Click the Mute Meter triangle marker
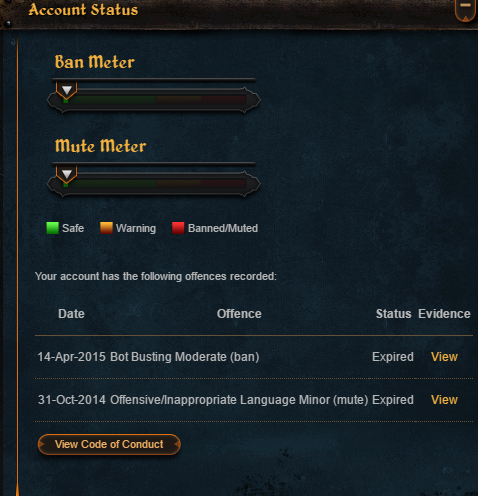This screenshot has width=478, height=496. point(67,174)
